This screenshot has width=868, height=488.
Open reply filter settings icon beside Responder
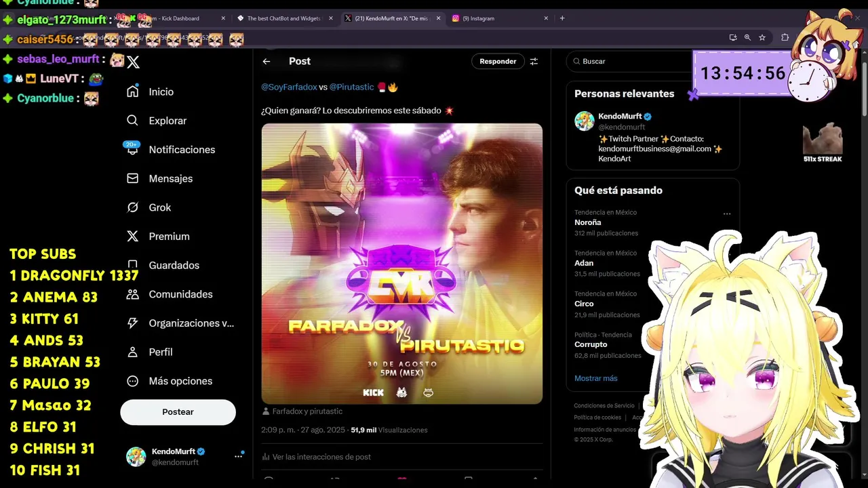click(x=534, y=61)
